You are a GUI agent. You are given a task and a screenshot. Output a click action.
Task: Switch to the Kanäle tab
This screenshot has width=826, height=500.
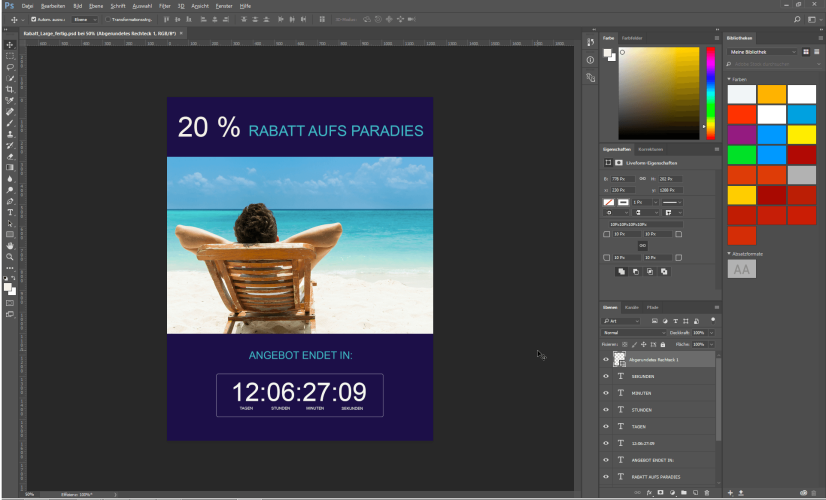632,307
